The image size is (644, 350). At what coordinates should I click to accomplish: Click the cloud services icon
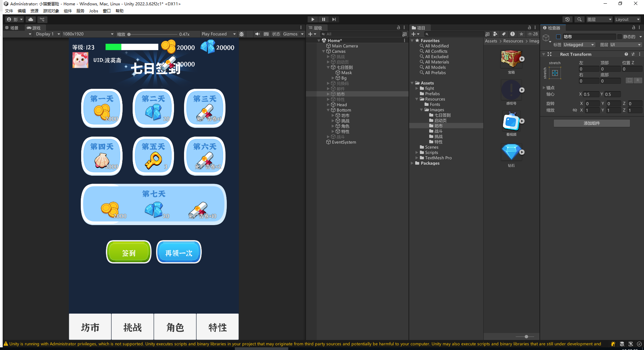31,19
